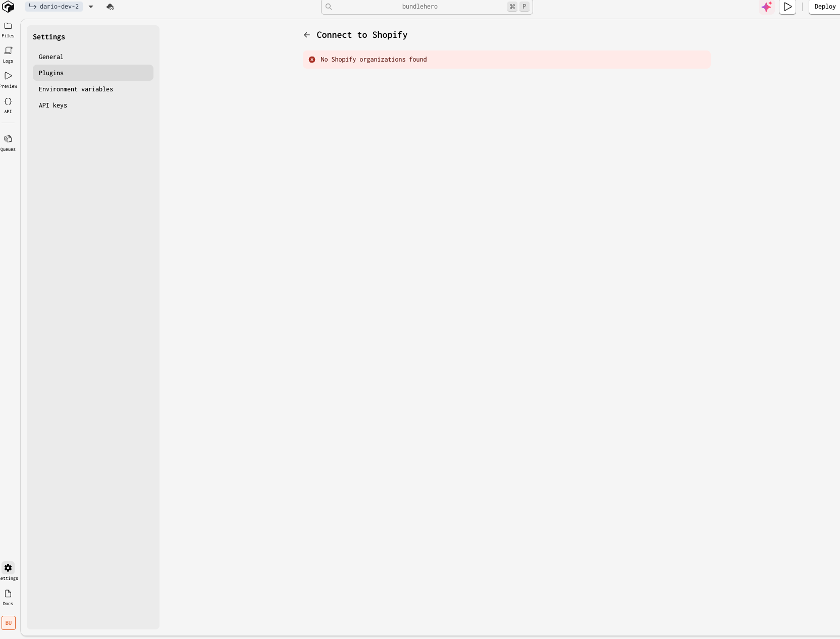Click the Settings panel heading
This screenshot has height=639, width=840.
(x=49, y=37)
